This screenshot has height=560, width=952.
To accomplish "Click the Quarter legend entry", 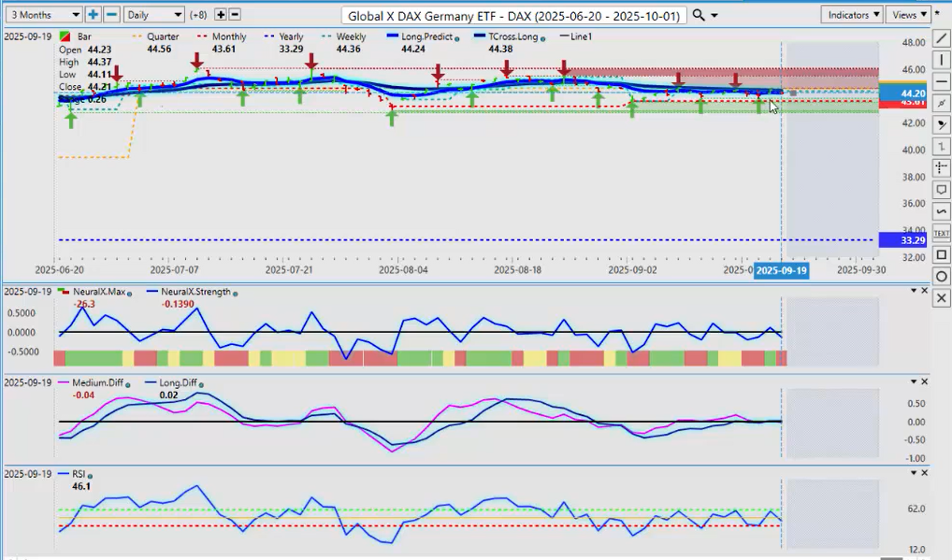I will click(156, 36).
